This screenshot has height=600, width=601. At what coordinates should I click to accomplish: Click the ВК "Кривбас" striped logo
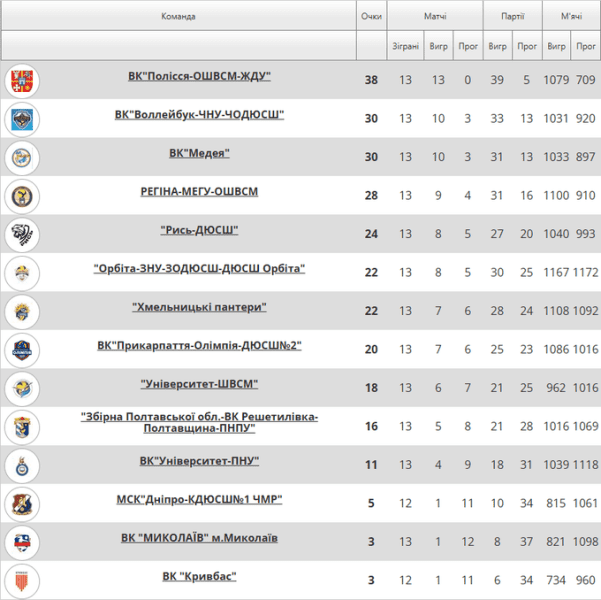(x=21, y=580)
